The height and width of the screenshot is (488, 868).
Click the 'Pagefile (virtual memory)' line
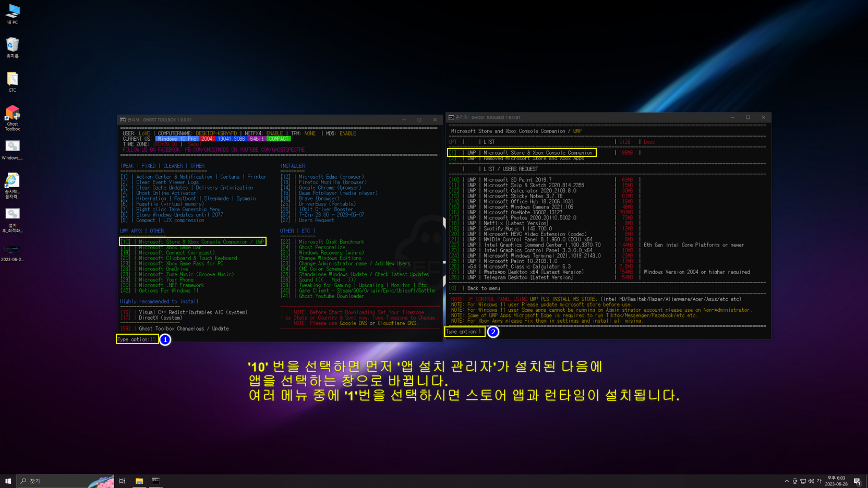162,204
